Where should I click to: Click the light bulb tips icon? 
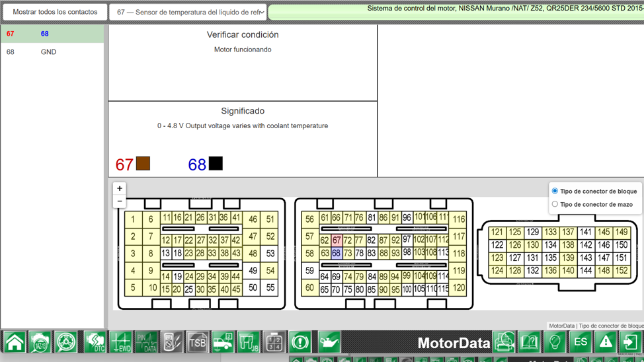pos(555,342)
